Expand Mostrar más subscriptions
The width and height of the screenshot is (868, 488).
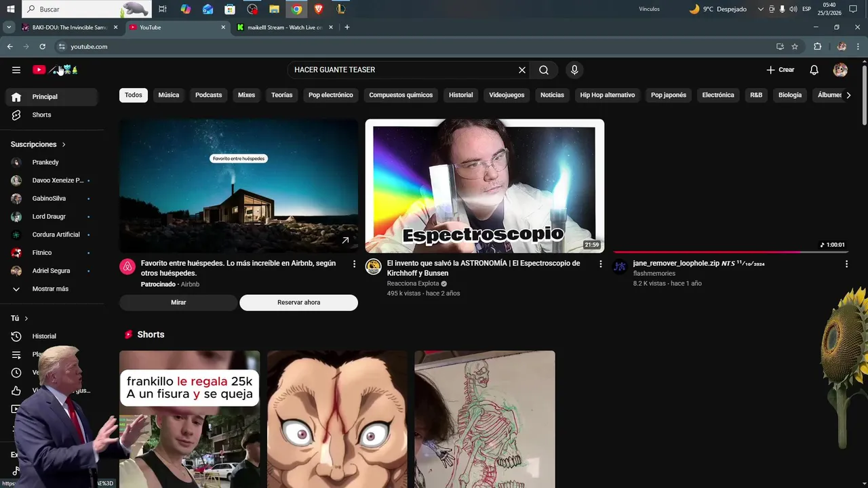click(x=52, y=289)
